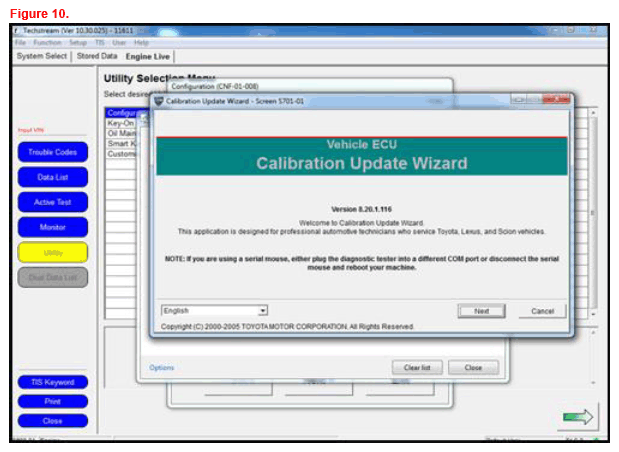Click the utility list scrollbar up arrow
Viewport: 619px width, 452px height.
tap(593, 113)
